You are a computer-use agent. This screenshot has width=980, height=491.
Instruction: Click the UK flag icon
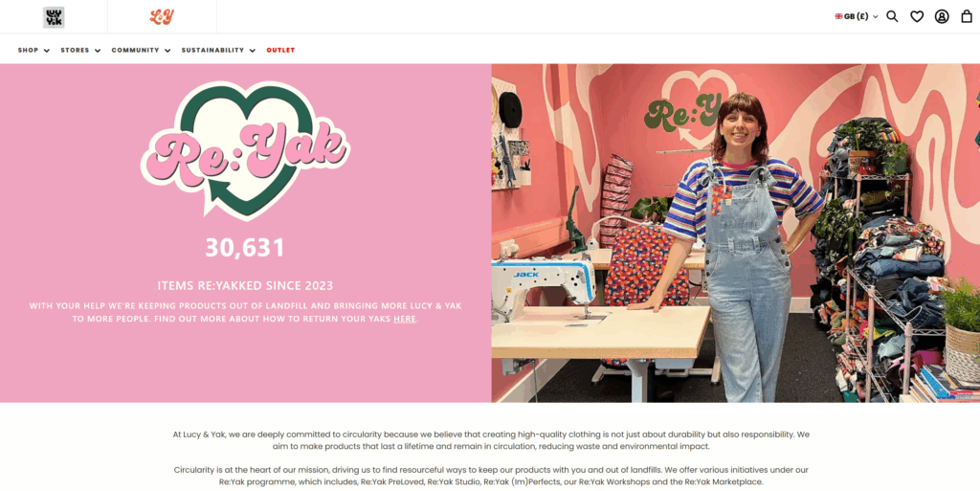[x=838, y=16]
